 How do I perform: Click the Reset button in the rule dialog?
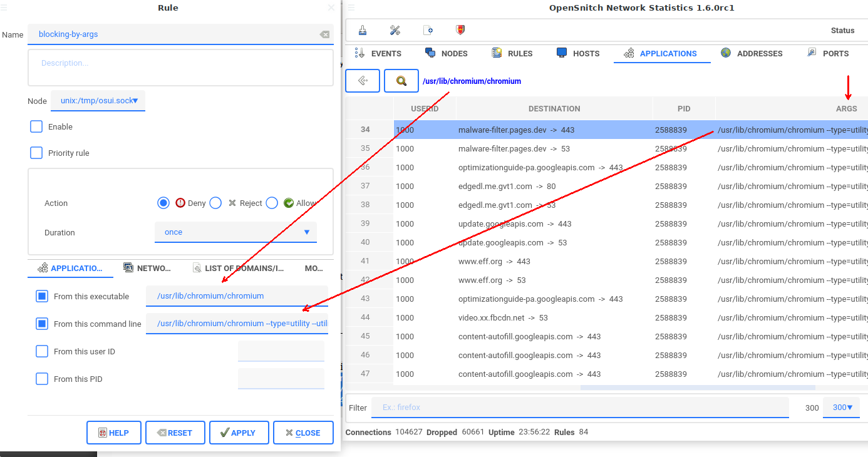pyautogui.click(x=175, y=432)
